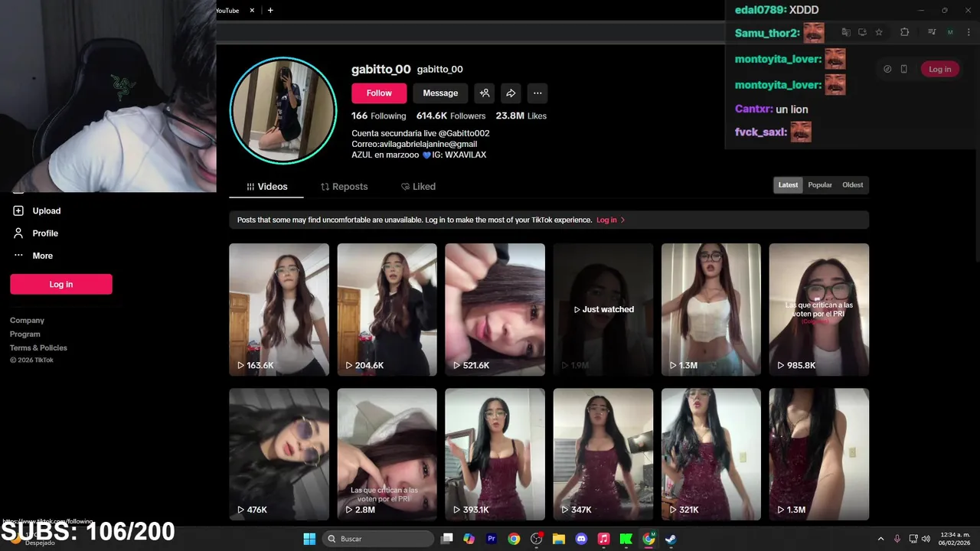Open the video with 476K views
The width and height of the screenshot is (980, 551).
[x=279, y=454]
